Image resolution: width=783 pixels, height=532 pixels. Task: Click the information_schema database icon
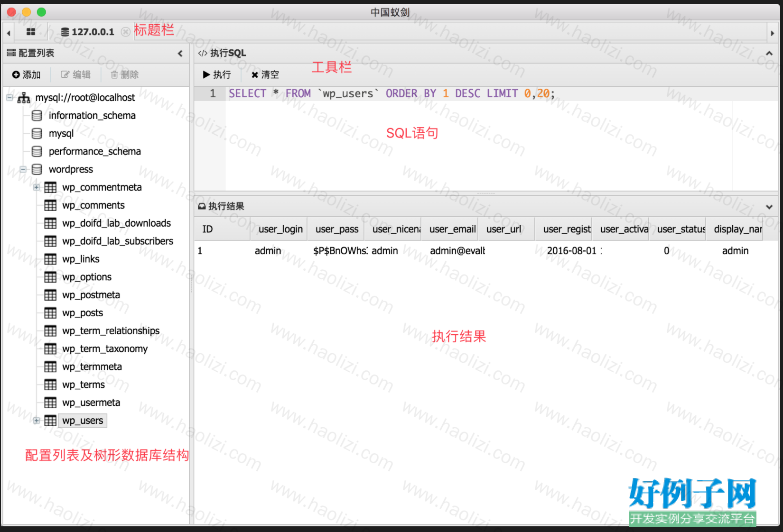pos(37,116)
